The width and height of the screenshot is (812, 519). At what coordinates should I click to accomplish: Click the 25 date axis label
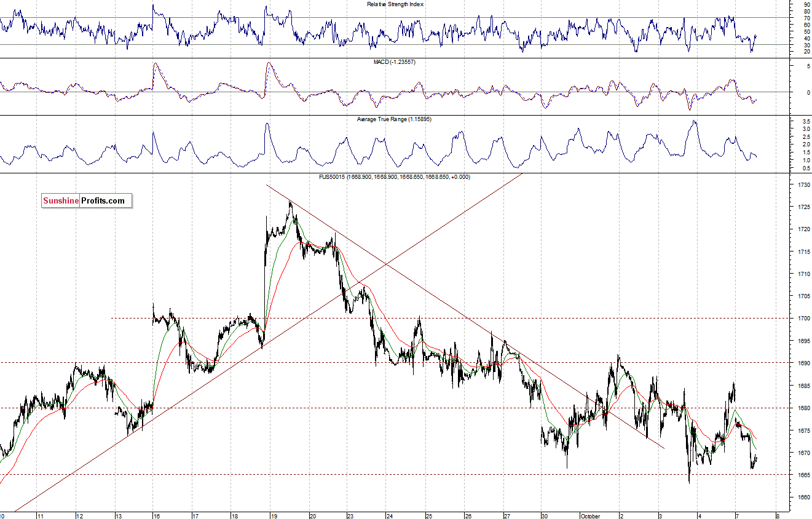click(x=429, y=515)
